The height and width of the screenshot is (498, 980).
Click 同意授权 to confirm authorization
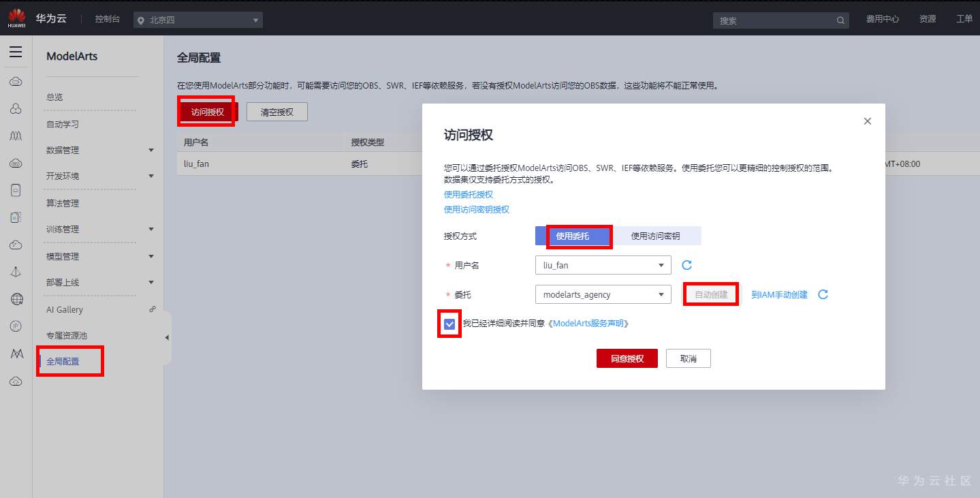pyautogui.click(x=627, y=358)
